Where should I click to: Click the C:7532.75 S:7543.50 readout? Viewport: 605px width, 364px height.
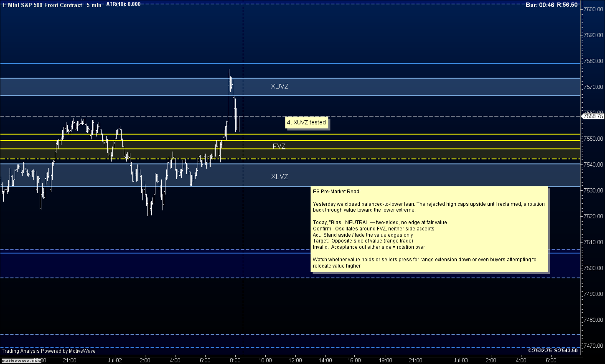553,351
